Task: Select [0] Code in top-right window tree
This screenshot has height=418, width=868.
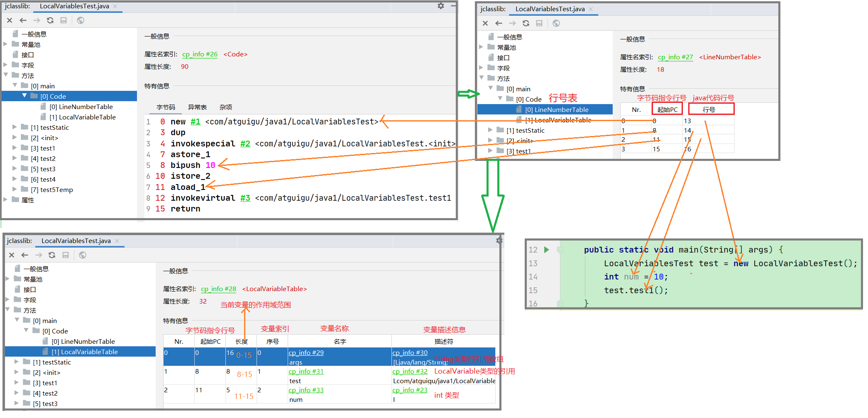Action: 528,100
